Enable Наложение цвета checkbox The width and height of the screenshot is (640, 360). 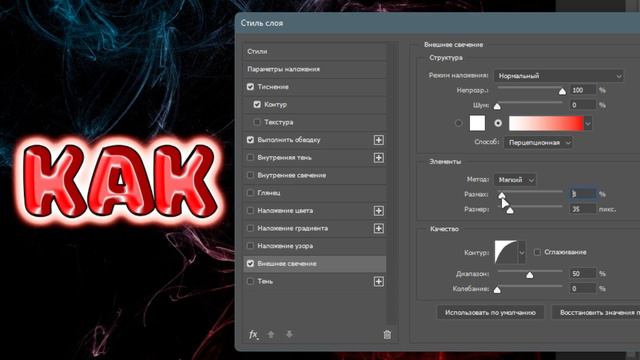(250, 211)
